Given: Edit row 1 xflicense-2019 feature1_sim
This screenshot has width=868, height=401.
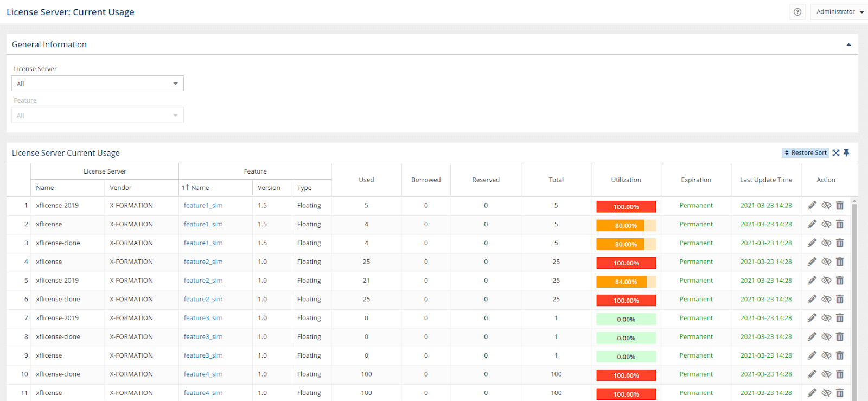Looking at the screenshot, I should click(x=812, y=206).
